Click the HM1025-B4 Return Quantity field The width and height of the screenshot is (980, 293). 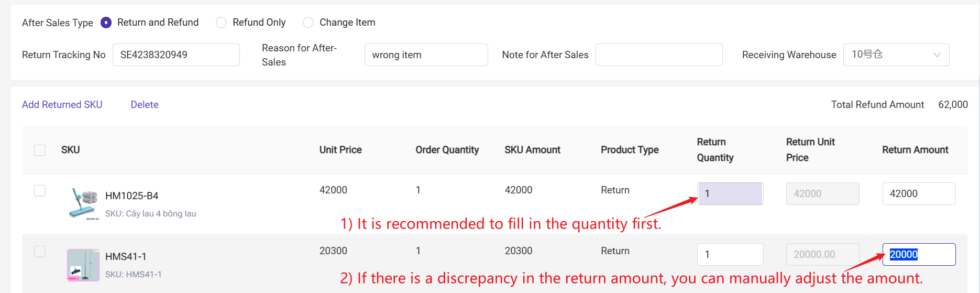click(x=730, y=193)
